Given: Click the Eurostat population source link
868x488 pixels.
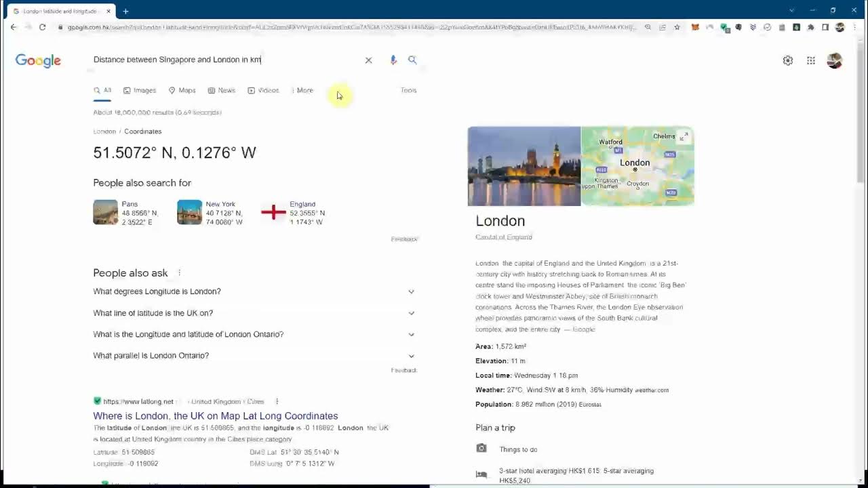Looking at the screenshot, I should 590,405.
